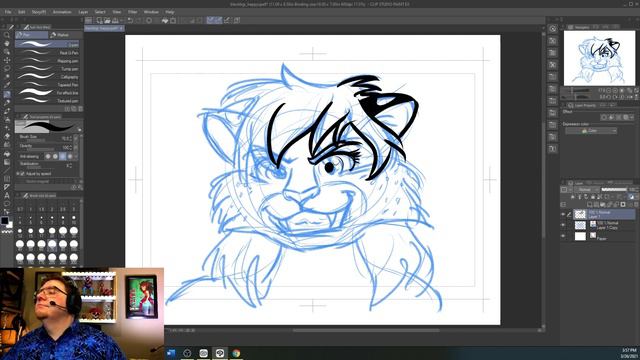Open the Window menu
640x360 pixels.
151,12
